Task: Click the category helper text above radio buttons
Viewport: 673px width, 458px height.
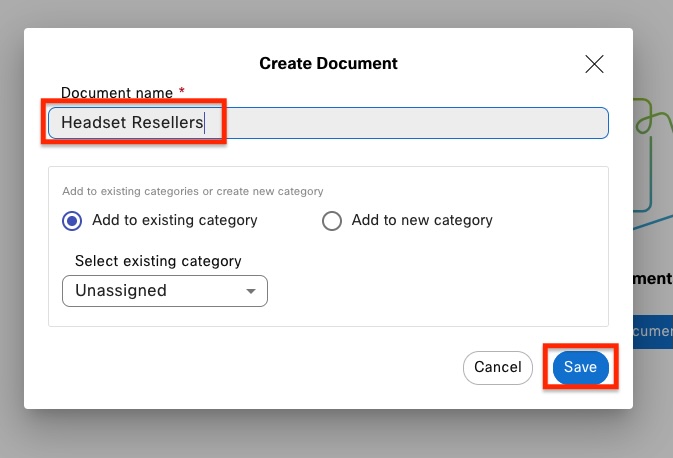Action: tap(192, 191)
